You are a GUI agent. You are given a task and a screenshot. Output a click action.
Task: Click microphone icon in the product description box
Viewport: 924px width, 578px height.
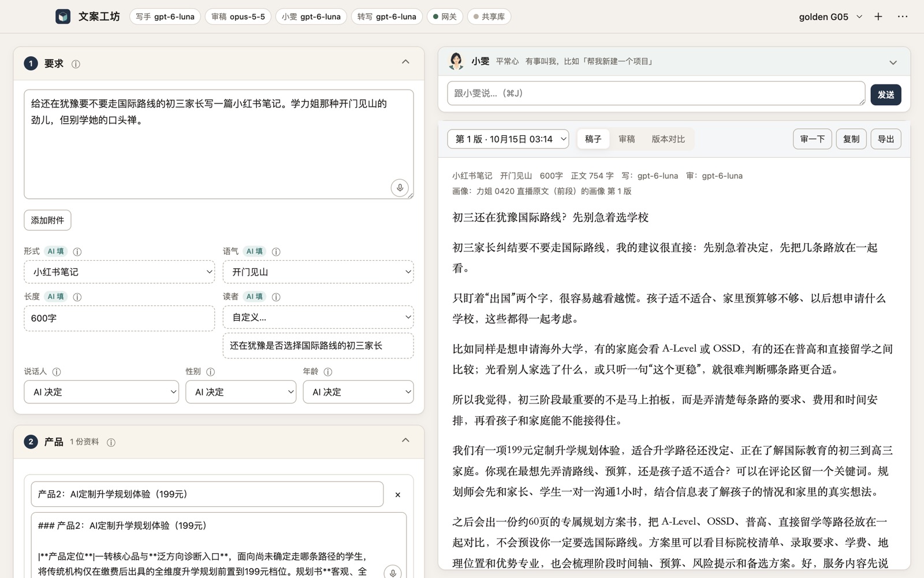coord(393,572)
